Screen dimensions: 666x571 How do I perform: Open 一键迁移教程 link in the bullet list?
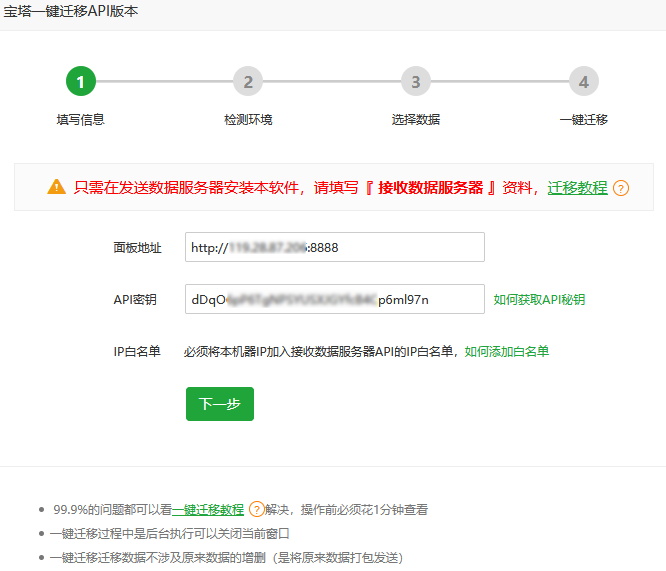(208, 509)
